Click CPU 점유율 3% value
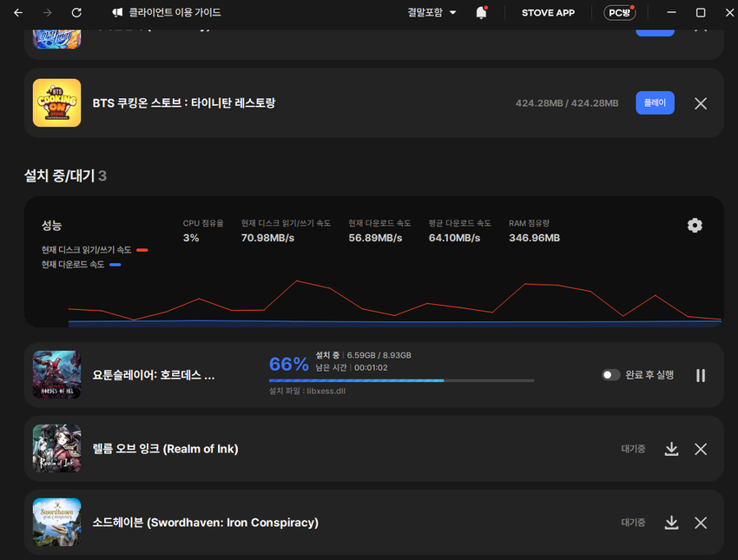 191,238
